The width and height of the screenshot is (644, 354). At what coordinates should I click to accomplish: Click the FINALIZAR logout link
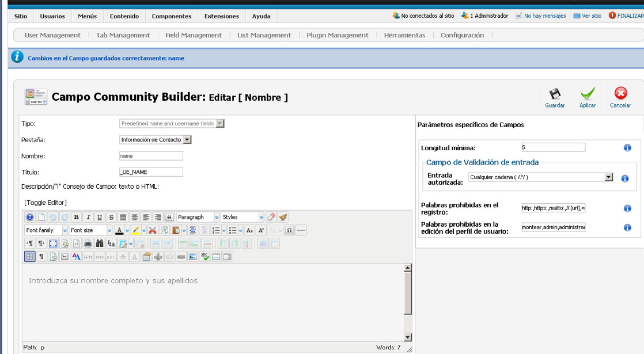pyautogui.click(x=626, y=16)
